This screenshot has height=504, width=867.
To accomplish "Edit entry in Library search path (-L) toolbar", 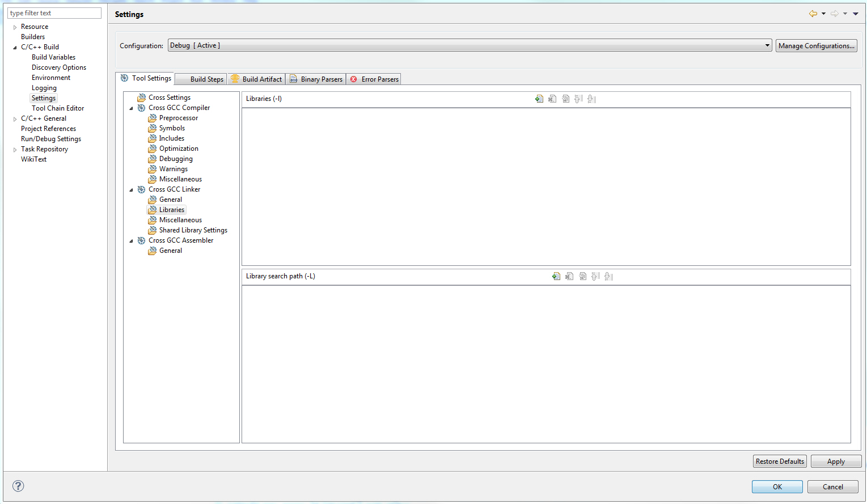I will coord(582,276).
